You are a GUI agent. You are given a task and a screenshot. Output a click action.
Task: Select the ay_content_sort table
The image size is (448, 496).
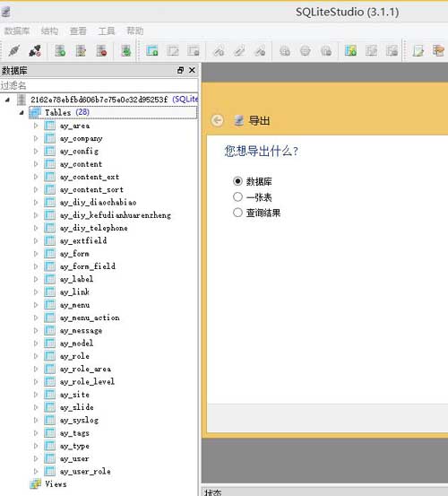pyautogui.click(x=91, y=190)
